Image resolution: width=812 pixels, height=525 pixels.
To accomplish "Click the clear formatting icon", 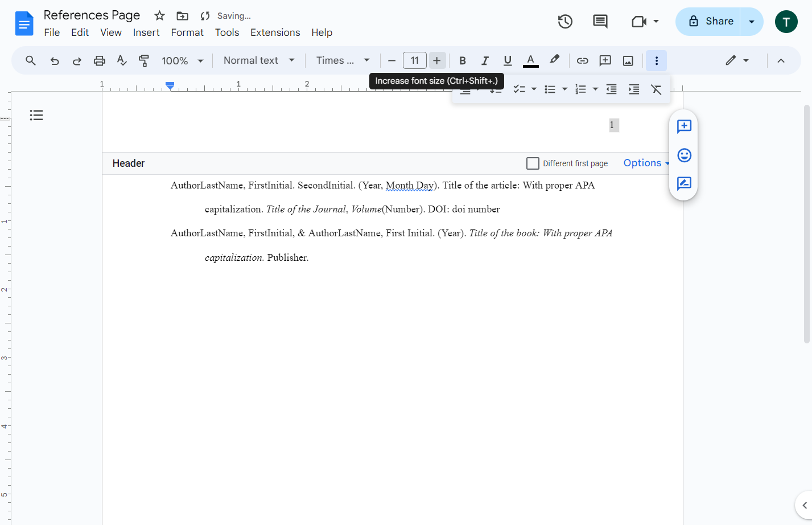I will tap(656, 89).
